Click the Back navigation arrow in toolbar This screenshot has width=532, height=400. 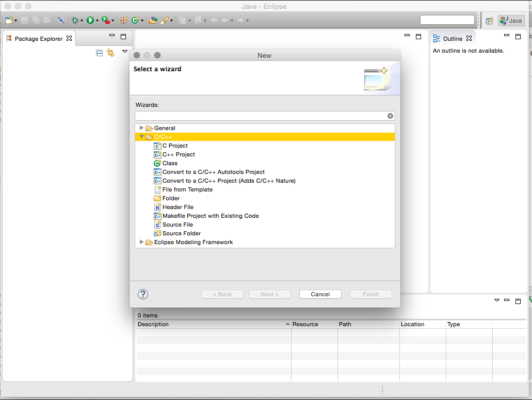click(224, 20)
